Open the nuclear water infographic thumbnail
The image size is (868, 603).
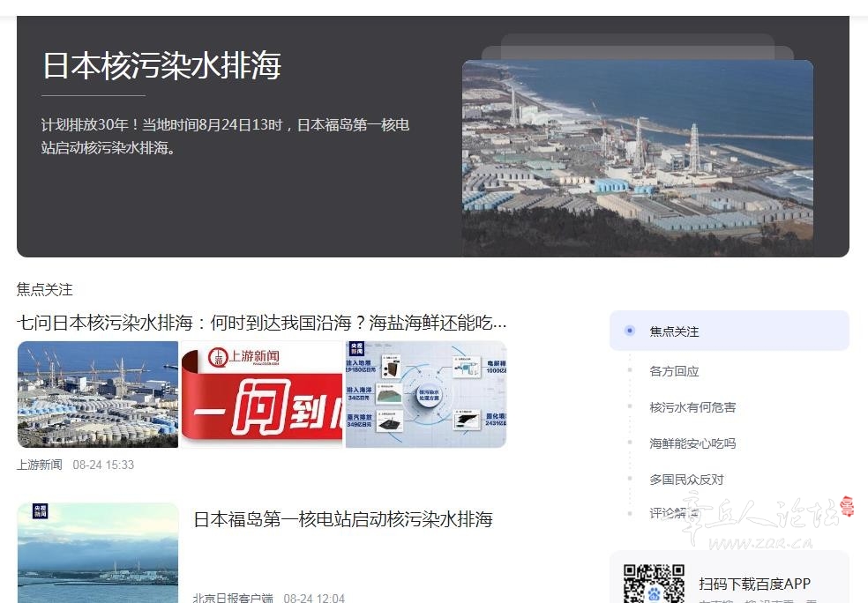[426, 394]
